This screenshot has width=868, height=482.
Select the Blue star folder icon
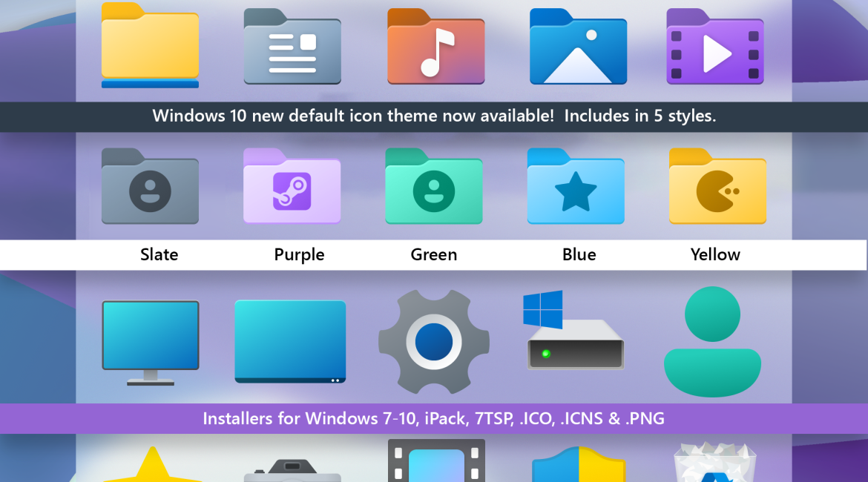576,186
